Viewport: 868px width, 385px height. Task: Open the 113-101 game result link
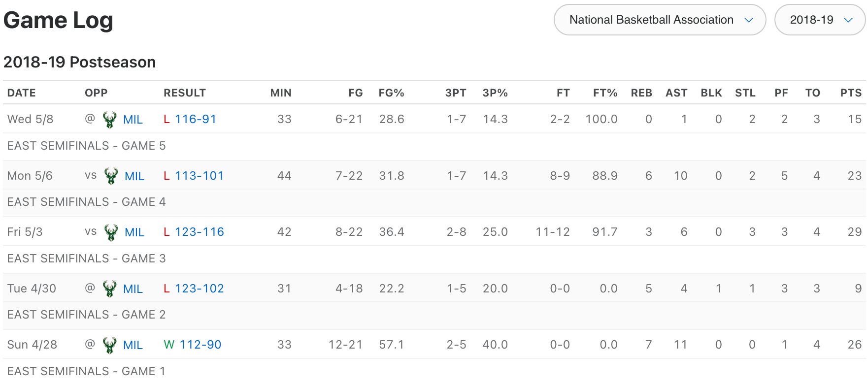pyautogui.click(x=199, y=176)
